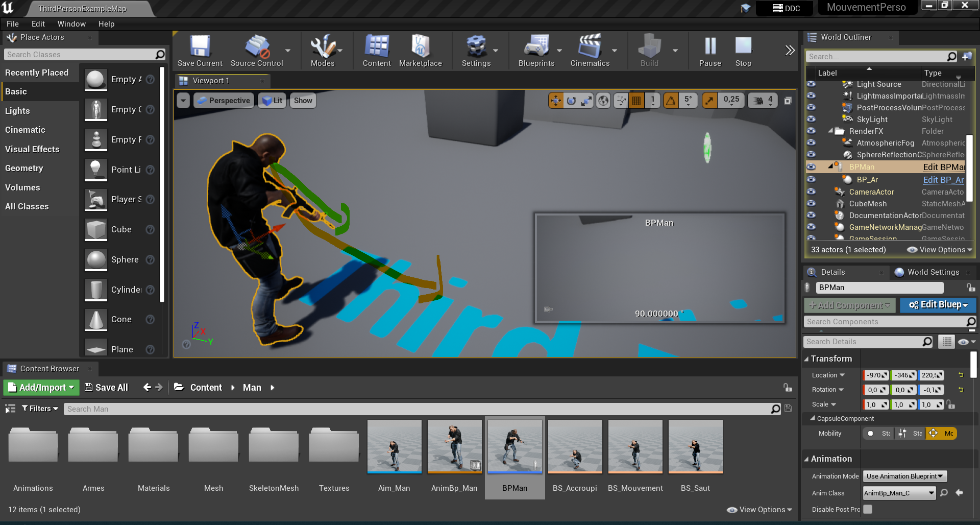Toggle surface snapping icon in viewport
The width and height of the screenshot is (980, 525).
pos(621,101)
